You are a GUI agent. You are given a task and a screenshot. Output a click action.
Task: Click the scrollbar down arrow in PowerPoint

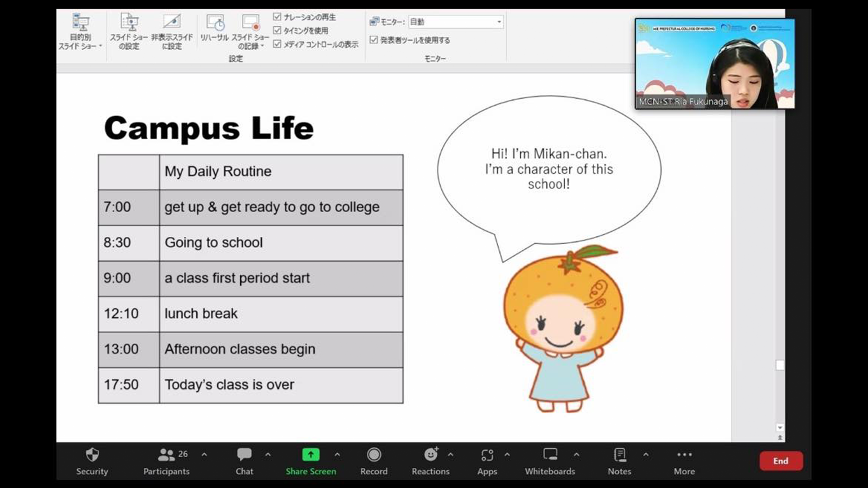tap(780, 427)
